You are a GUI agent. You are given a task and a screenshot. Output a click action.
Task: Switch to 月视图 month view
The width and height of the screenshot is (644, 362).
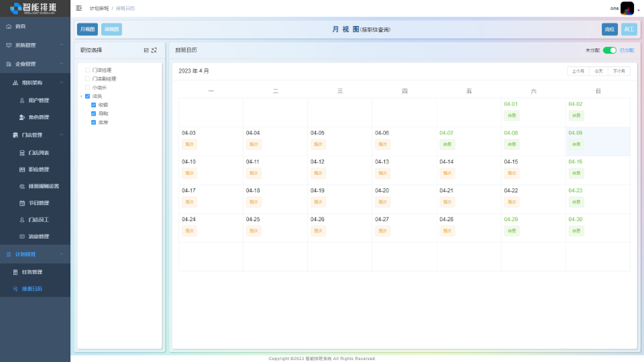pos(87,29)
